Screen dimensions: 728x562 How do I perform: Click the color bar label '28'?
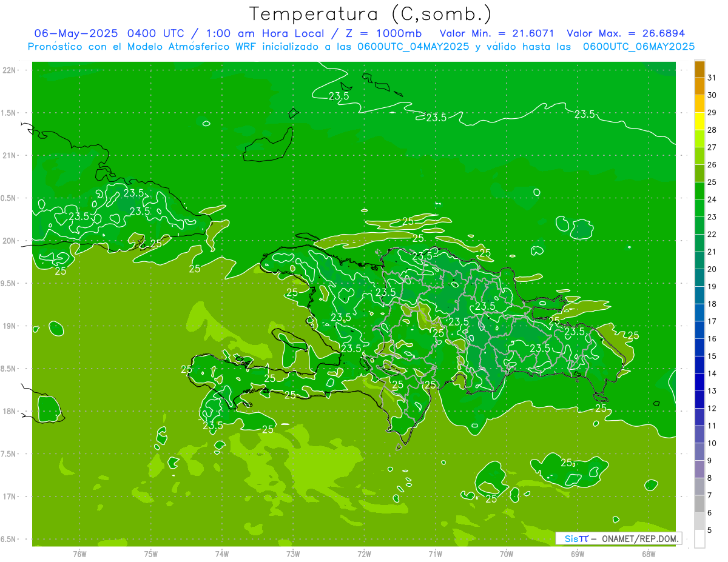point(712,130)
